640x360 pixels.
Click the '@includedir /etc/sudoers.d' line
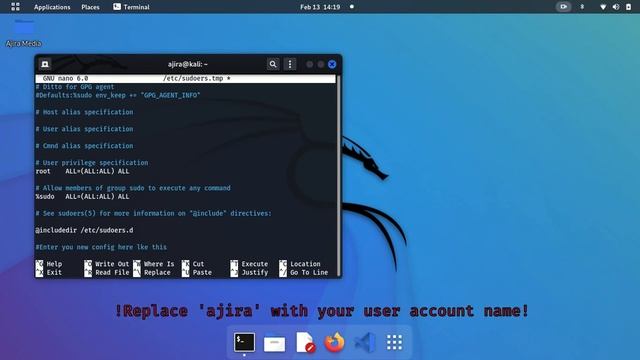(84, 230)
